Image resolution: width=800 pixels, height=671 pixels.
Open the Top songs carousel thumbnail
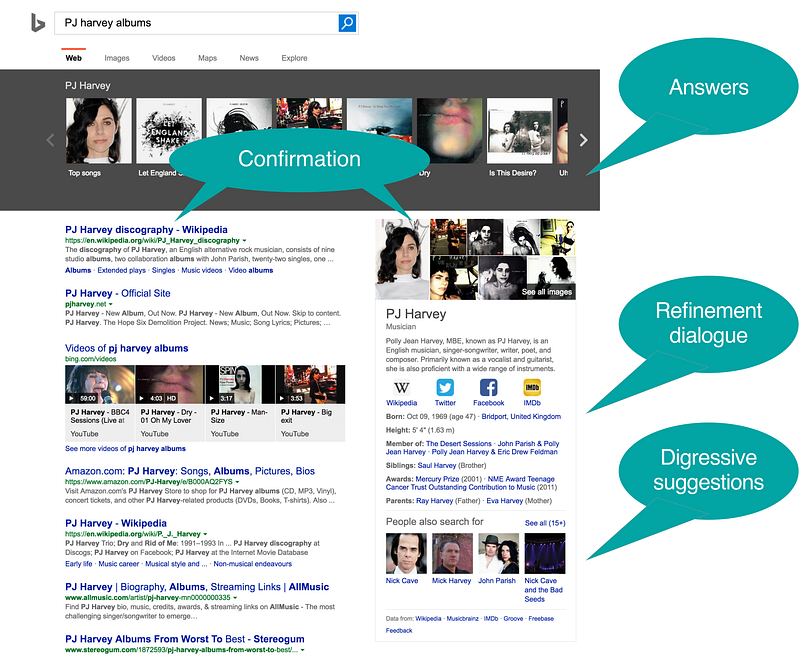click(98, 131)
